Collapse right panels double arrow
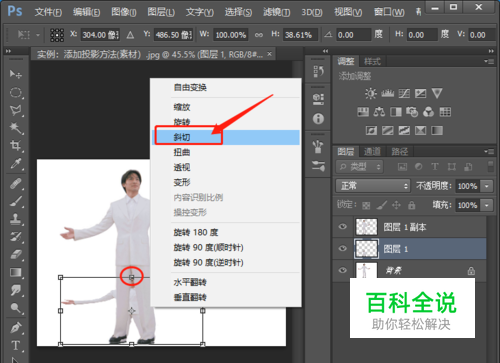 pyautogui.click(x=491, y=51)
